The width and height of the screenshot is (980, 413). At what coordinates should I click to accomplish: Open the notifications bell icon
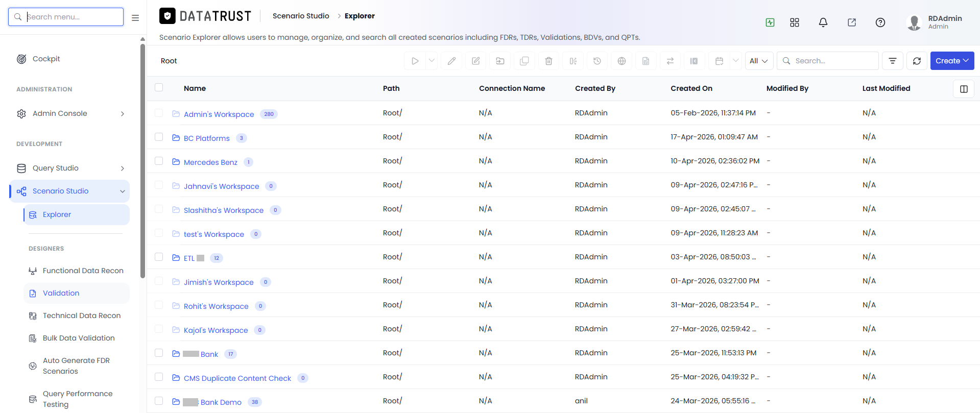[823, 22]
